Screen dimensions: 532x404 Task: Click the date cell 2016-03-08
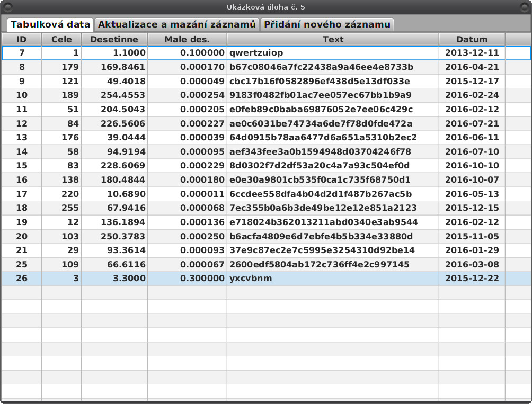pyautogui.click(x=472, y=265)
